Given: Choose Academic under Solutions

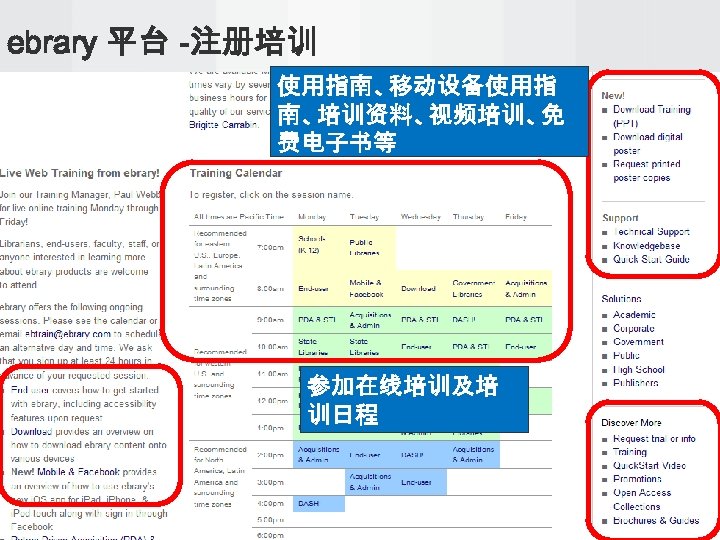Looking at the screenshot, I should [x=634, y=315].
